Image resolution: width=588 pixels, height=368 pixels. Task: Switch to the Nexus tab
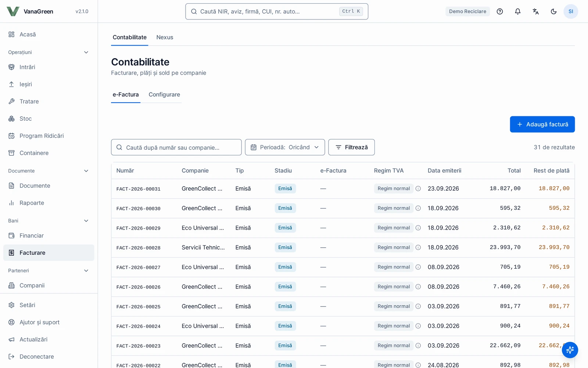pyautogui.click(x=165, y=38)
